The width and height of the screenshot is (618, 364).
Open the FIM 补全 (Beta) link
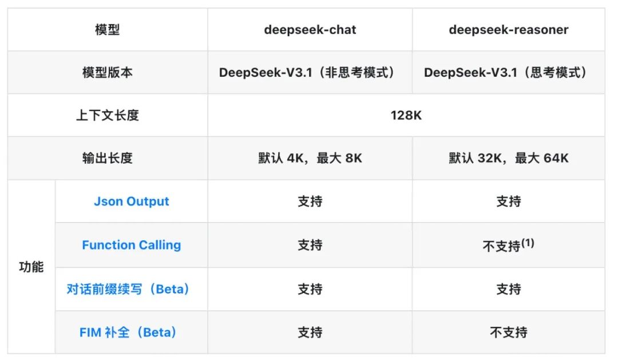[x=128, y=333]
